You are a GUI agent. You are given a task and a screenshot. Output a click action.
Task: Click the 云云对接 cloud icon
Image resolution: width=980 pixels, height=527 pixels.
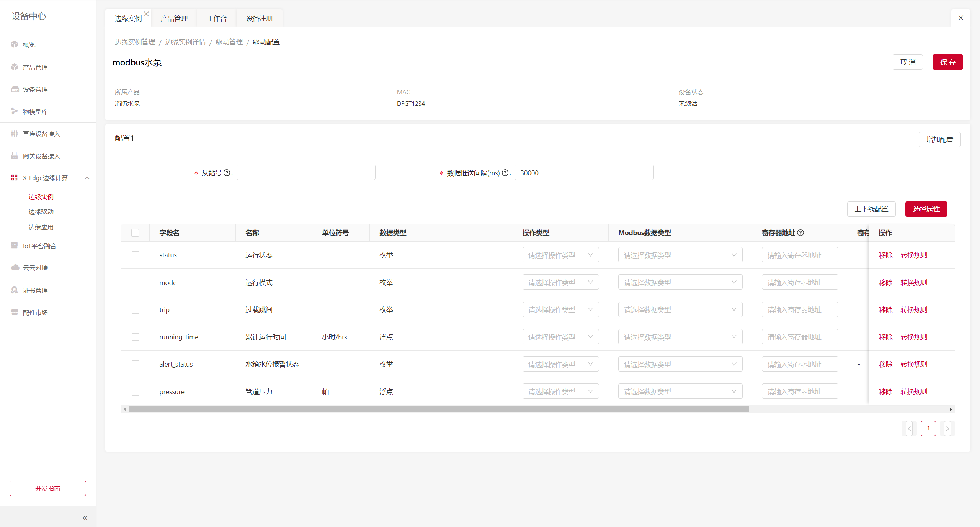pos(15,267)
